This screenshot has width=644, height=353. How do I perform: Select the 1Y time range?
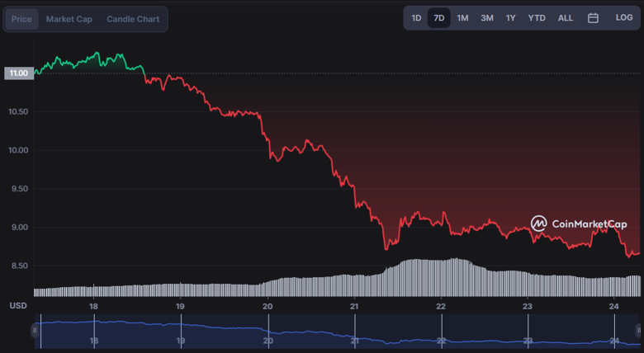(x=511, y=18)
